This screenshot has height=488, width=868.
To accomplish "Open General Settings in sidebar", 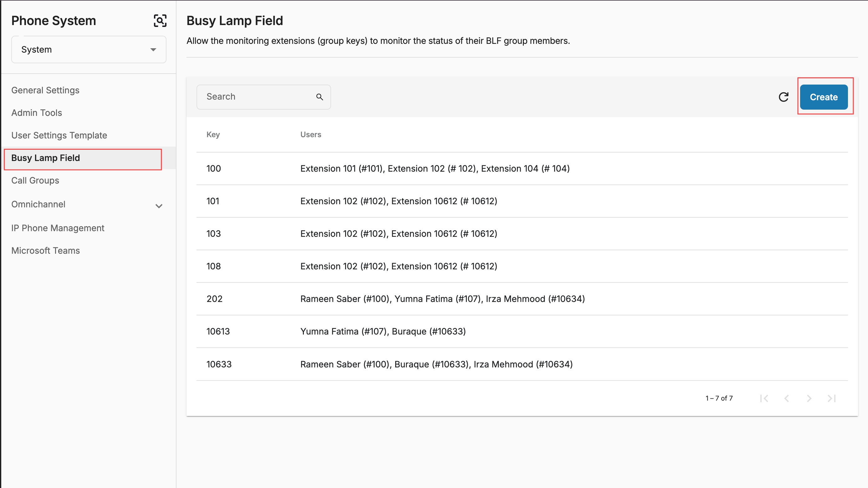I will click(x=45, y=90).
